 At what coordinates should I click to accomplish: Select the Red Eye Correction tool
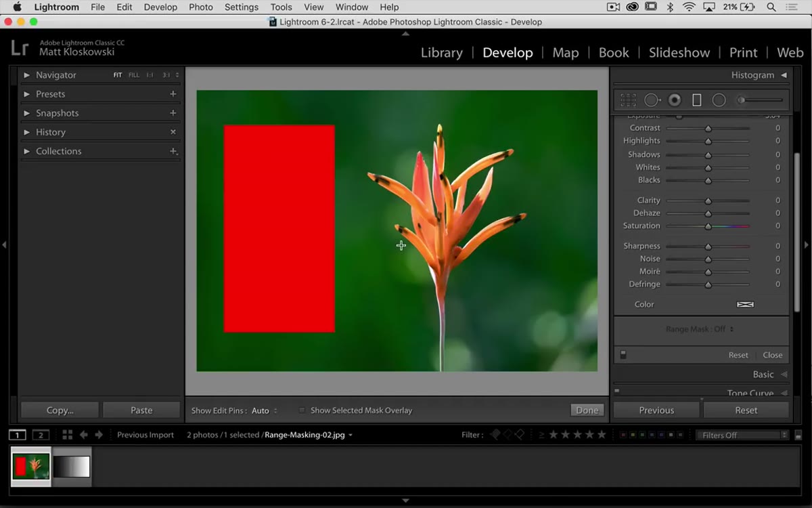click(x=675, y=100)
